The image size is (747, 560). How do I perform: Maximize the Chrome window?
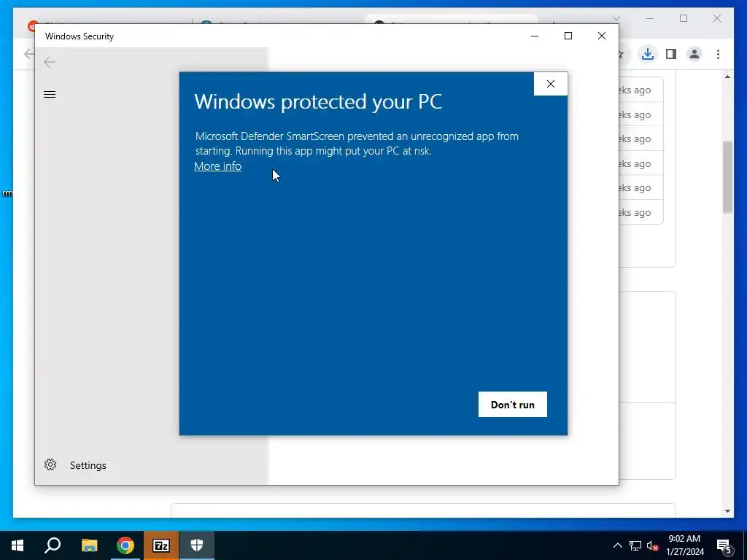click(x=684, y=18)
